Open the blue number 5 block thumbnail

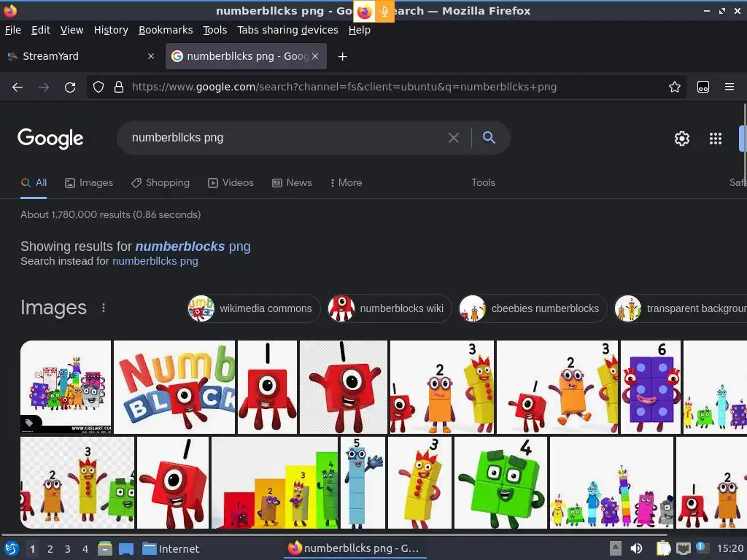[363, 483]
